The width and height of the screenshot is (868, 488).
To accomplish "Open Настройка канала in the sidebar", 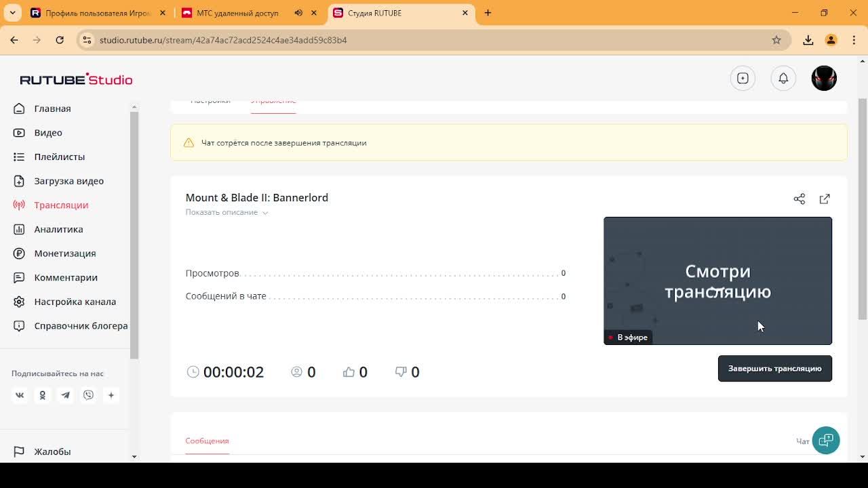I will point(75,302).
